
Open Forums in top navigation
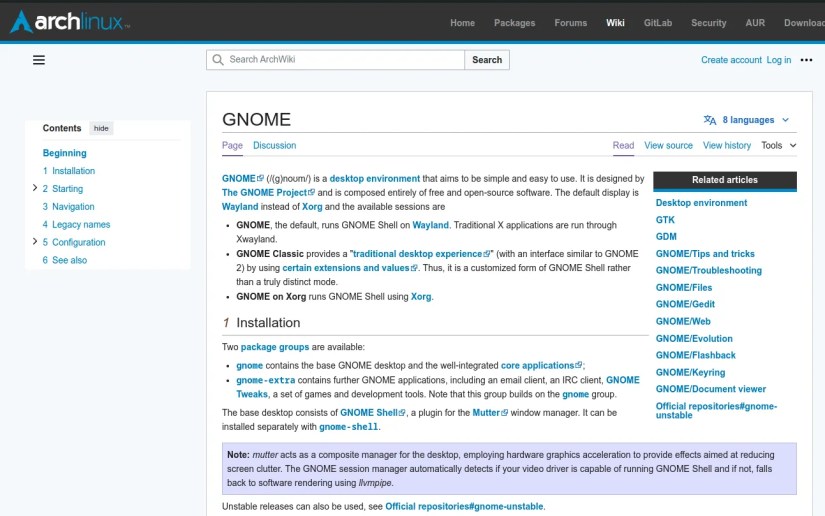[570, 23]
